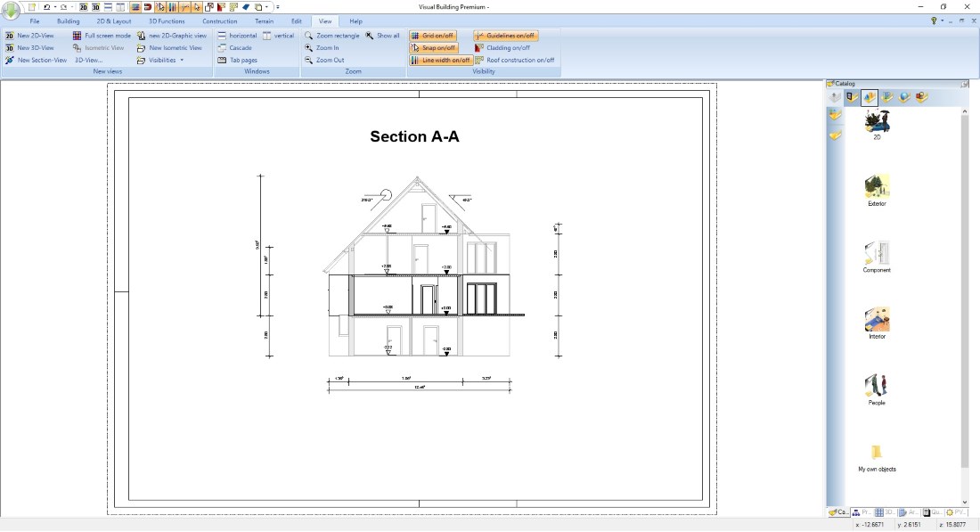Switch to the Construction ribbon tab

(x=219, y=20)
